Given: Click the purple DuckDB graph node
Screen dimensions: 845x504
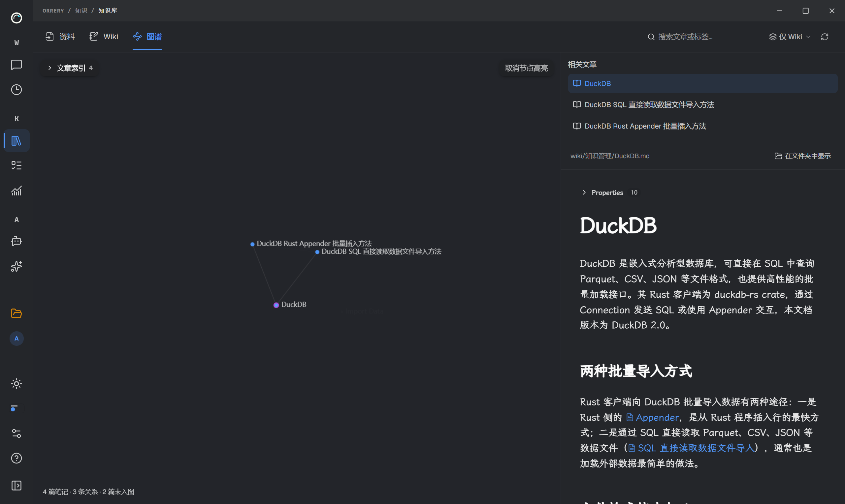Looking at the screenshot, I should [276, 305].
